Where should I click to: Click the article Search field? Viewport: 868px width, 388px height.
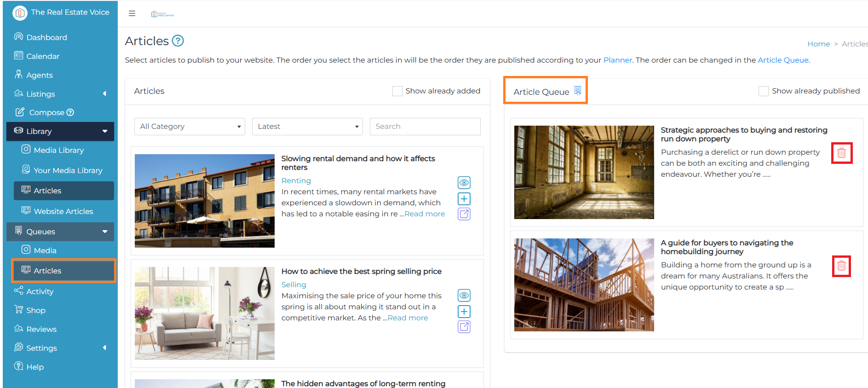coord(425,127)
